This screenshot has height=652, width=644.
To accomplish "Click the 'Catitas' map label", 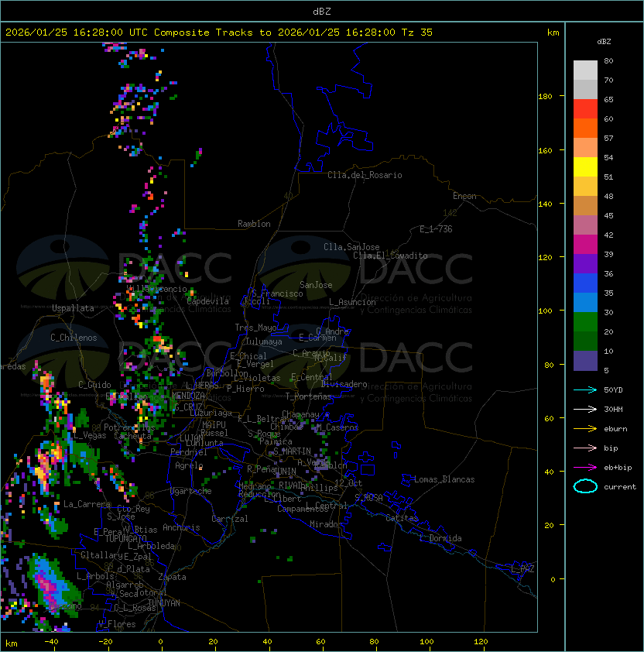I will (402, 518).
